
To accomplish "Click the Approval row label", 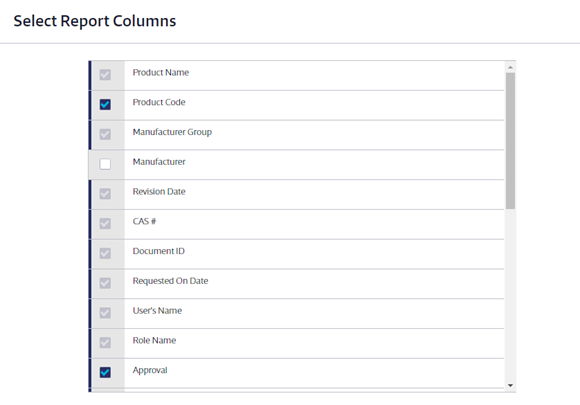I will (x=150, y=370).
